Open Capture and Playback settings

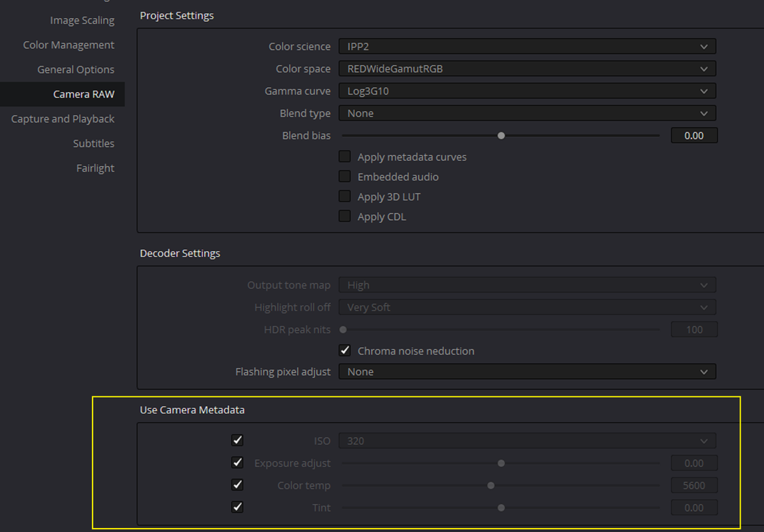coord(63,119)
